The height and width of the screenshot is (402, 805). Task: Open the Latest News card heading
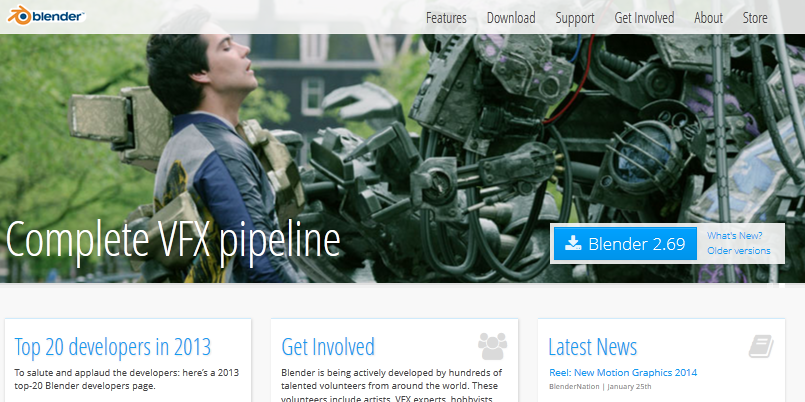[x=592, y=347]
